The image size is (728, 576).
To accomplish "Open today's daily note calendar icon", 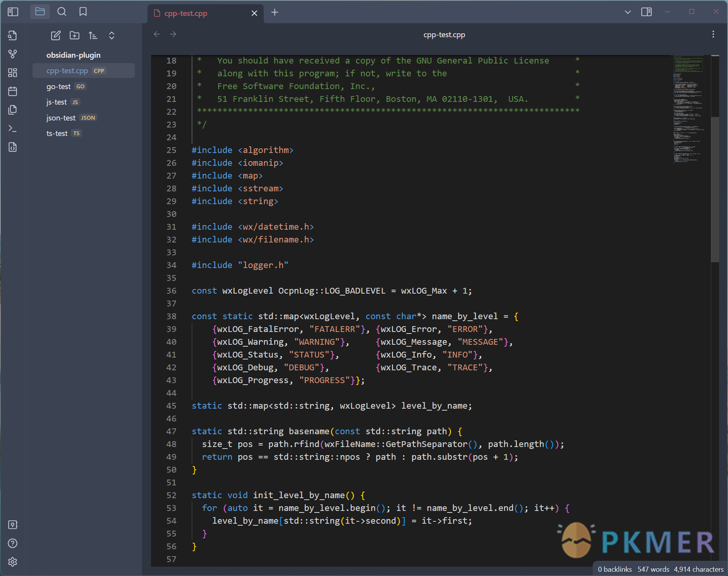I will [12, 91].
